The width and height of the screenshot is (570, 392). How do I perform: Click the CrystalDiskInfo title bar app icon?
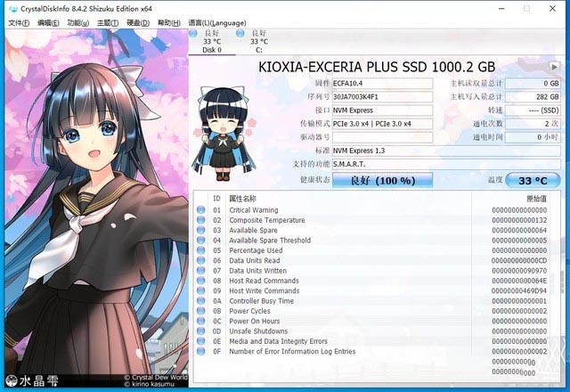(x=13, y=9)
